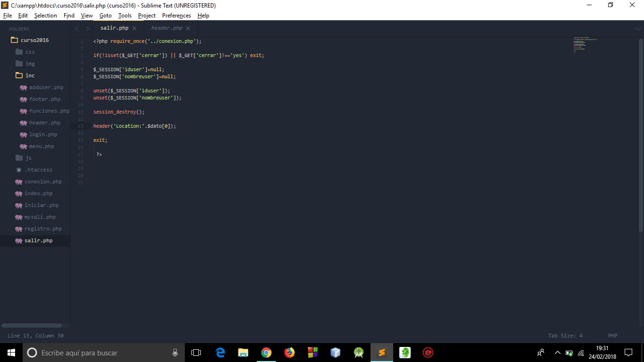Click the forward navigation arrow beside tabs
The image size is (644, 362).
(87, 29)
